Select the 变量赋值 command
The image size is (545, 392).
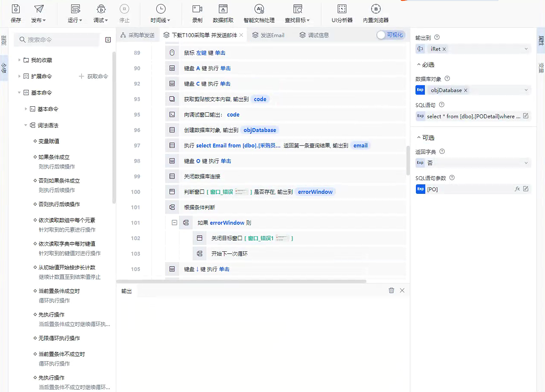[49, 141]
